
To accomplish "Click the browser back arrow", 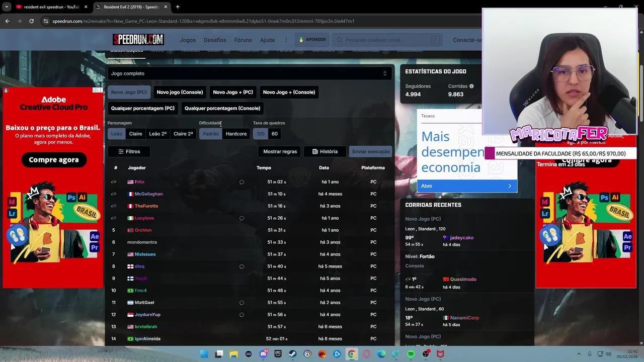I will click(7, 21).
